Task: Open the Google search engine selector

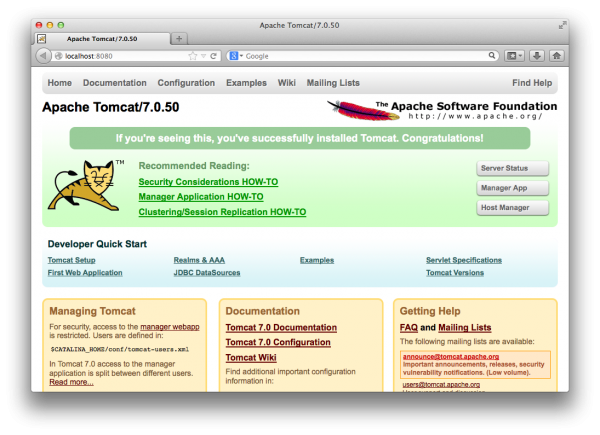Action: point(236,56)
